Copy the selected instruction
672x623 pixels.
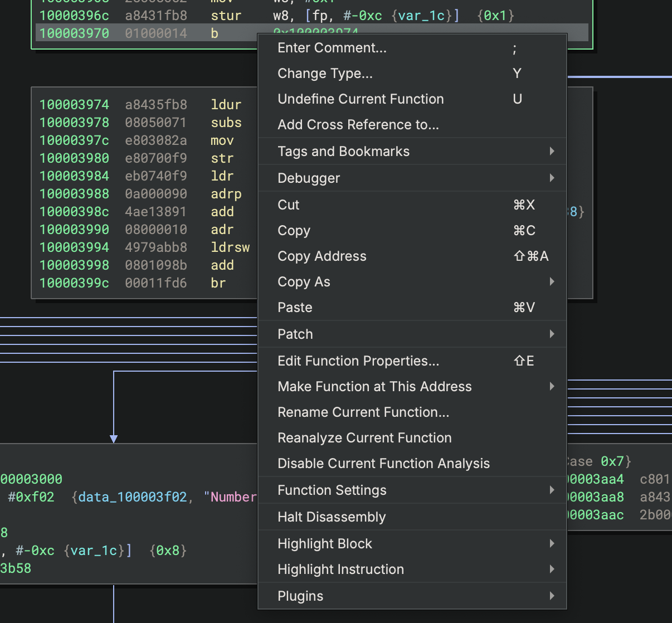(294, 231)
